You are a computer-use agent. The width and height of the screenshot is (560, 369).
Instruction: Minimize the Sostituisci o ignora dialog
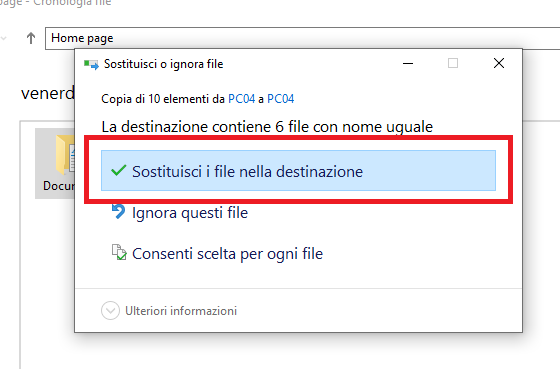click(x=408, y=64)
